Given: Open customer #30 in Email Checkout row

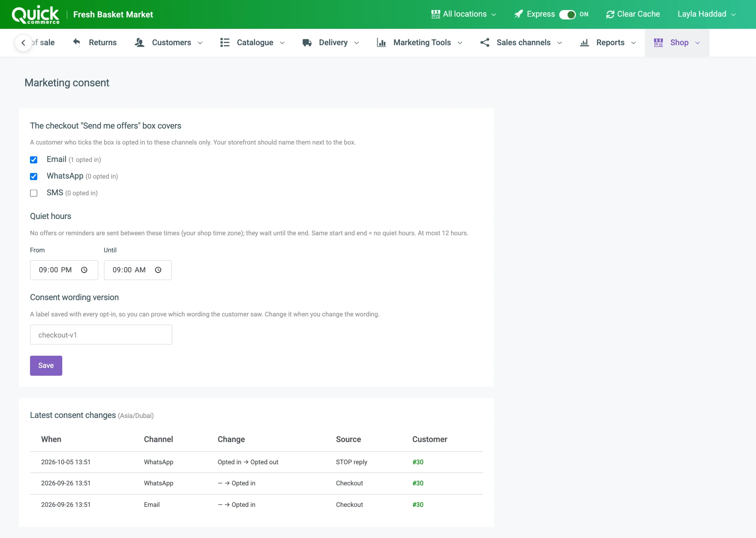Looking at the screenshot, I should (x=418, y=505).
